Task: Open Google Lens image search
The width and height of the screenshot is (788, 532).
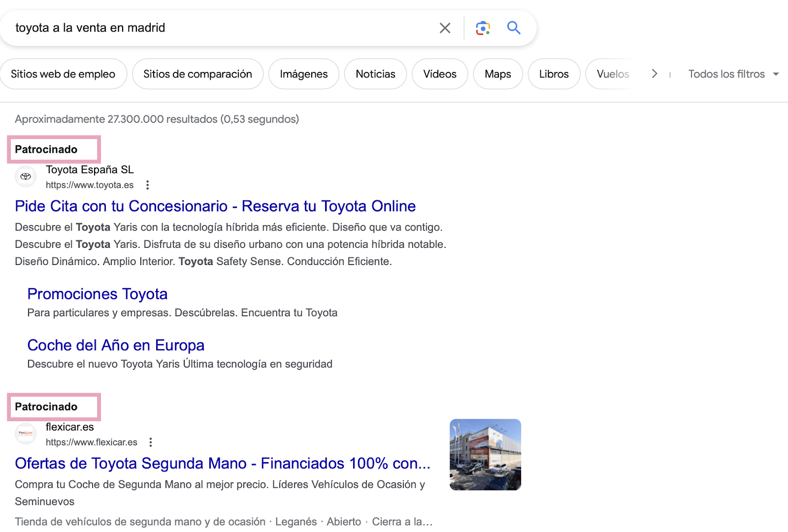Action: (483, 28)
